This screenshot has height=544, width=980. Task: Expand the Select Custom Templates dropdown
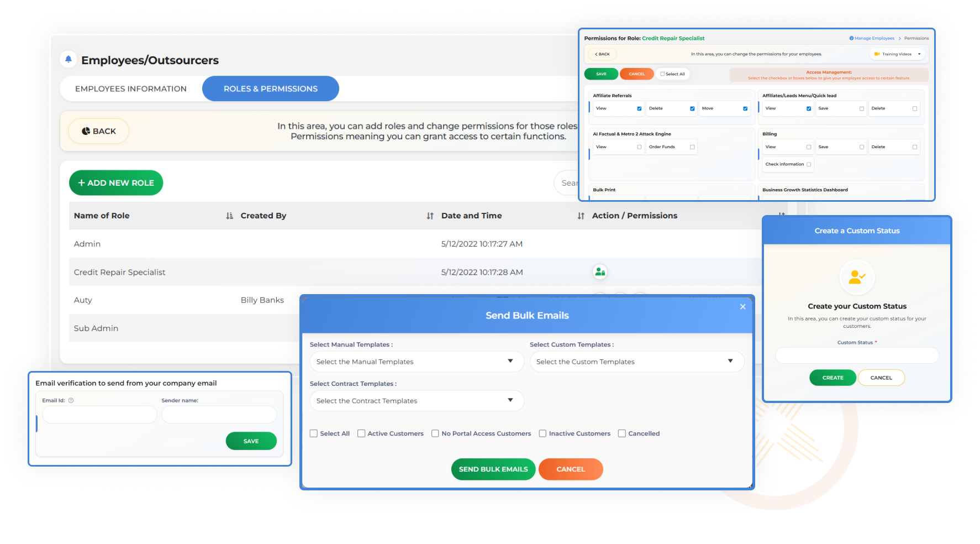click(636, 362)
